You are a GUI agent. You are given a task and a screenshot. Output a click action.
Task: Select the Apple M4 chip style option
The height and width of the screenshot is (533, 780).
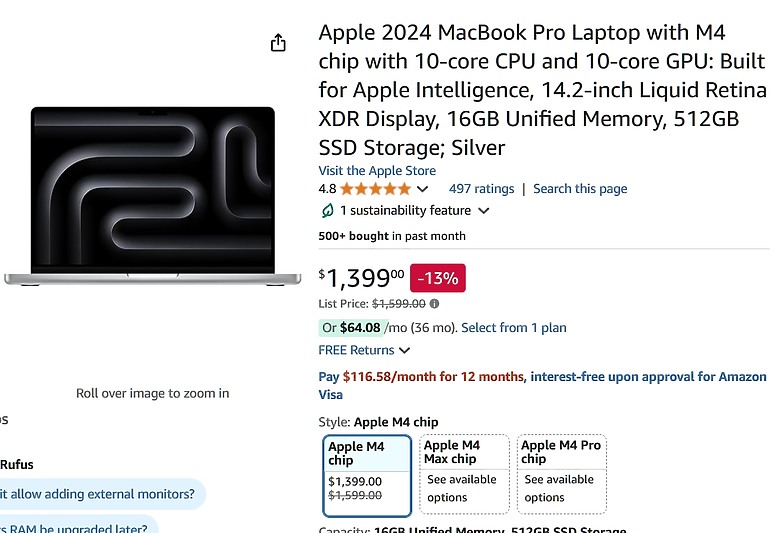pos(367,475)
